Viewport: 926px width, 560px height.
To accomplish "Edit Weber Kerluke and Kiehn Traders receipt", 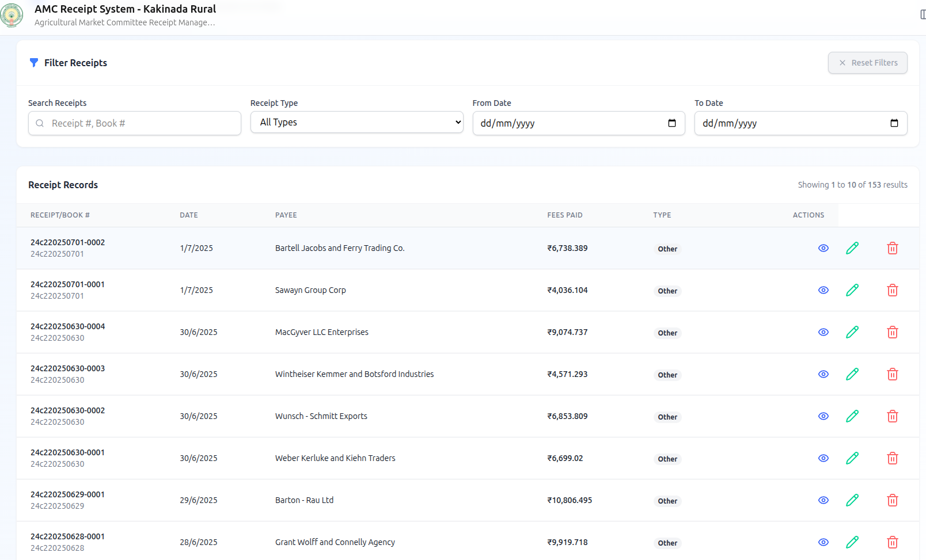I will tap(852, 458).
